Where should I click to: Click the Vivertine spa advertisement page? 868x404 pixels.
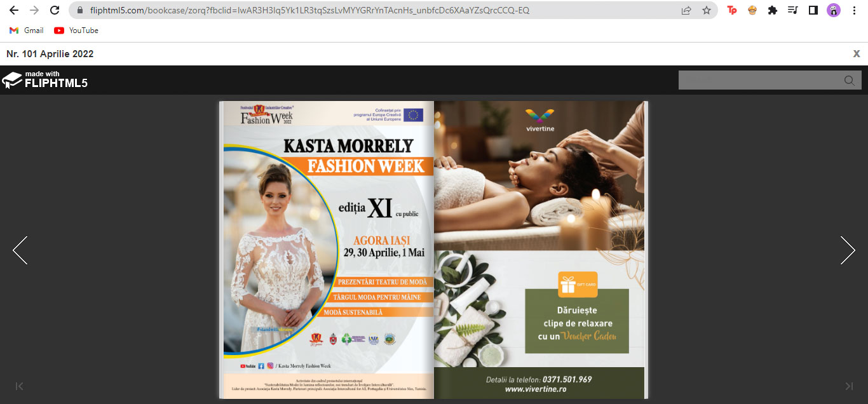tap(539, 250)
